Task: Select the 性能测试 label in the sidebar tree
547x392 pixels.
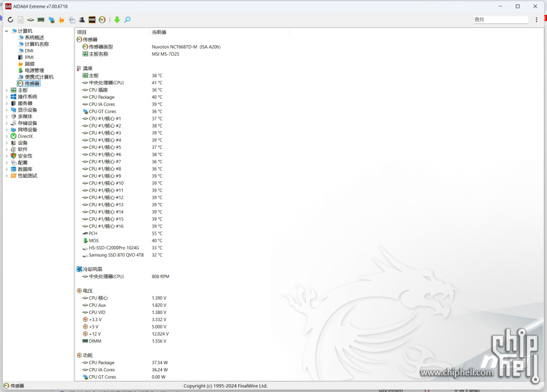Action: coord(27,176)
